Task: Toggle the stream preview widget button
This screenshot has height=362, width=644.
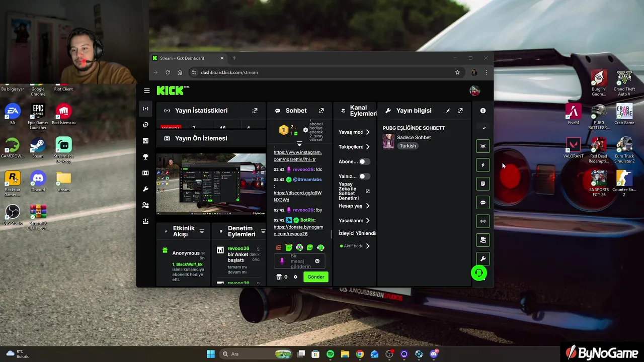Action: [x=483, y=146]
